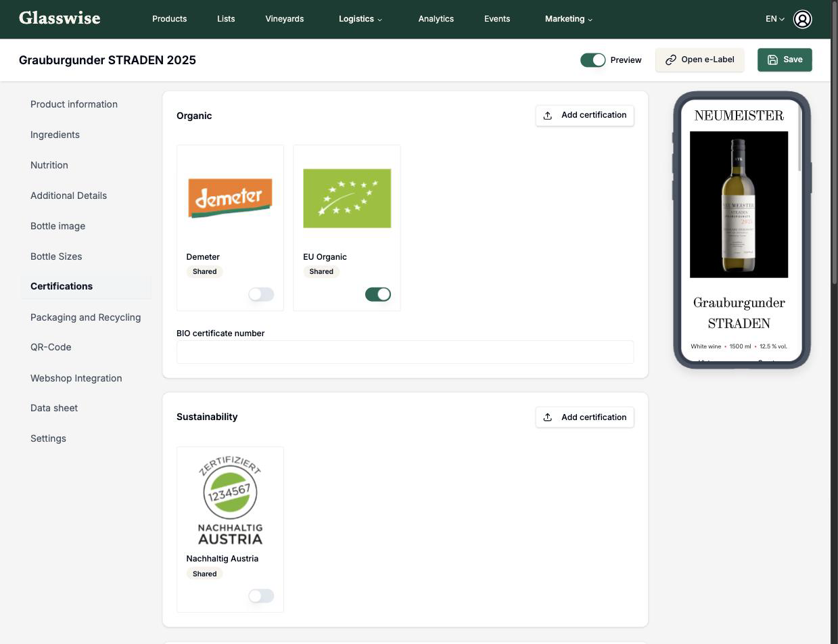Navigate to Analytics
Image resolution: width=838 pixels, height=644 pixels.
click(436, 19)
